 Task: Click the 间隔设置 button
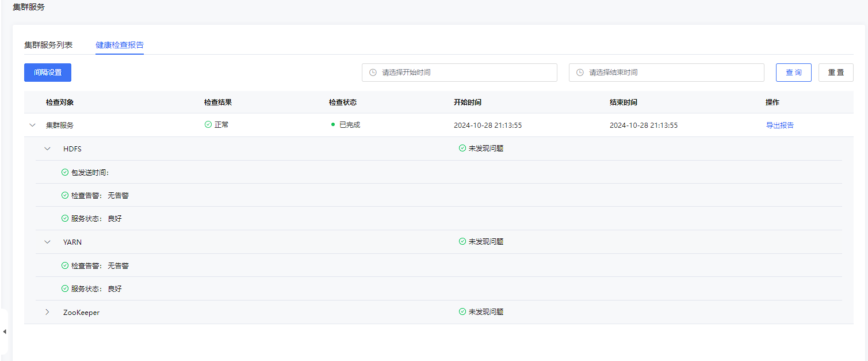click(48, 73)
